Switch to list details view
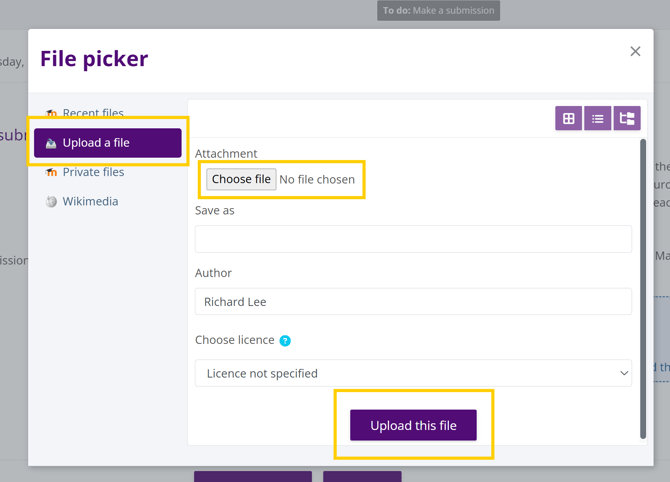 597,119
